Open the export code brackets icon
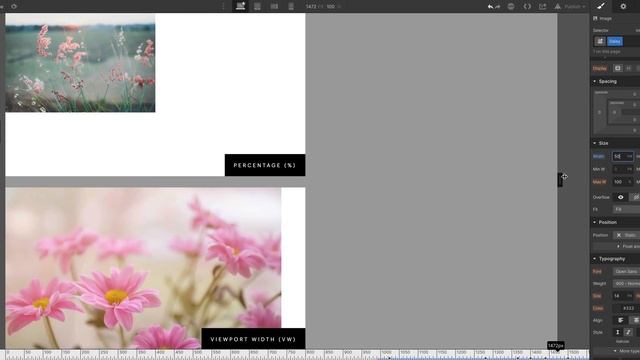This screenshot has height=360, width=640. 527,7
